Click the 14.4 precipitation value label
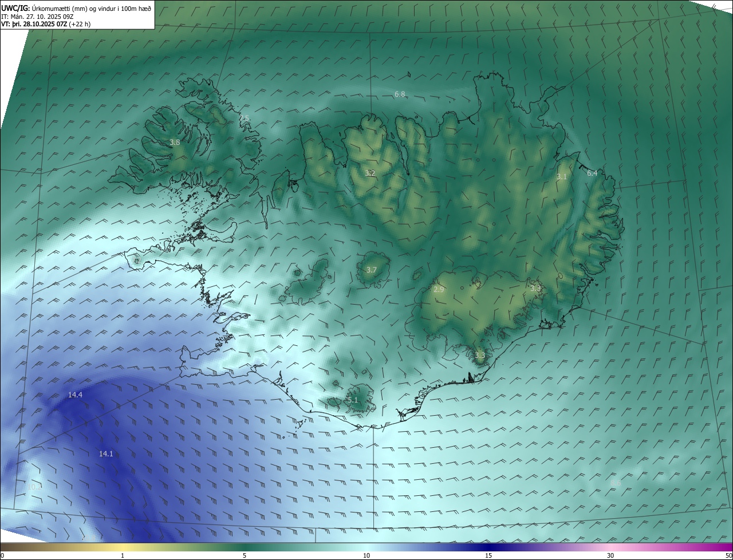Viewport: 733px width, 560px height. 75,395
